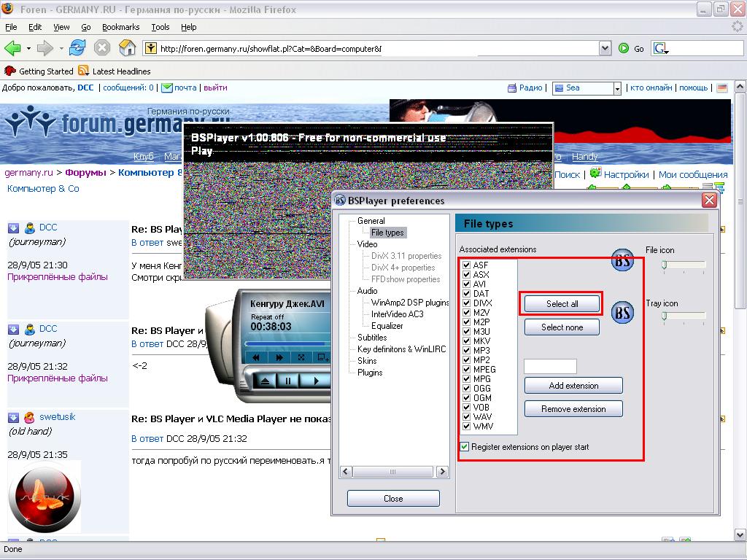Select Video in the preferences tree
The image size is (747, 560).
pos(367,244)
